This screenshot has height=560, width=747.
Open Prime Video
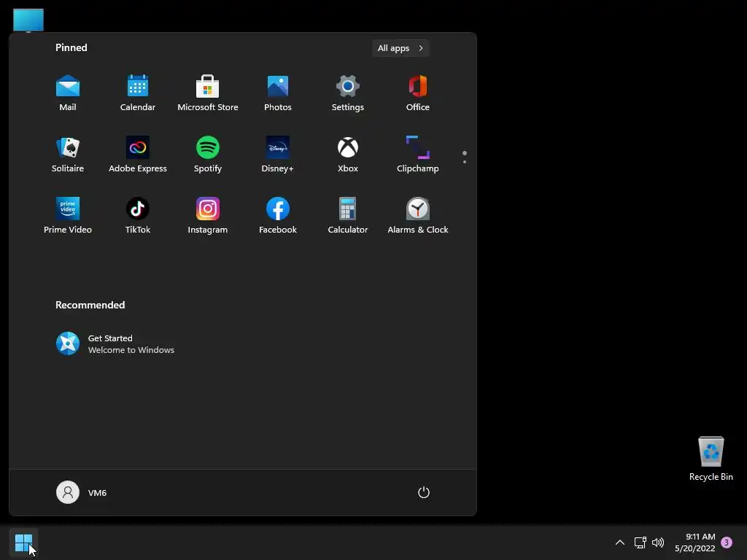click(68, 216)
